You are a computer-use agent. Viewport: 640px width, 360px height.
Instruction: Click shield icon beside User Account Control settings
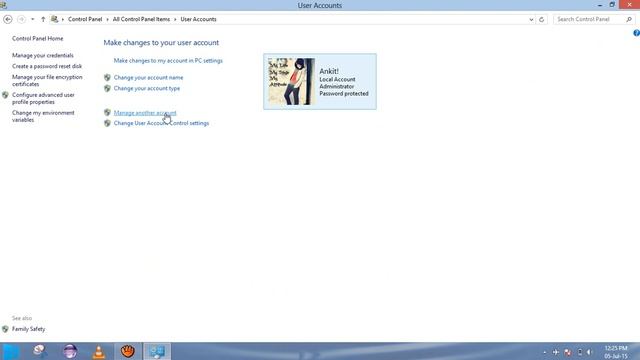click(x=107, y=123)
